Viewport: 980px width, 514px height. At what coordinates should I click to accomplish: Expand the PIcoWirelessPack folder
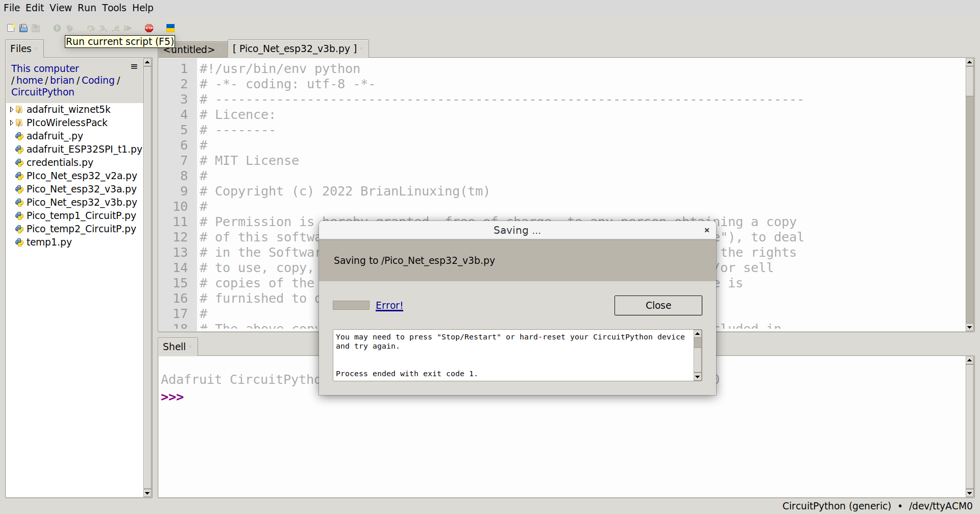coord(11,123)
